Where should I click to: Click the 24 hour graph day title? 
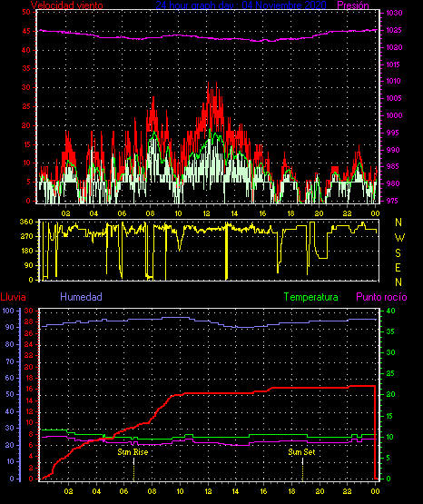[x=241, y=5]
